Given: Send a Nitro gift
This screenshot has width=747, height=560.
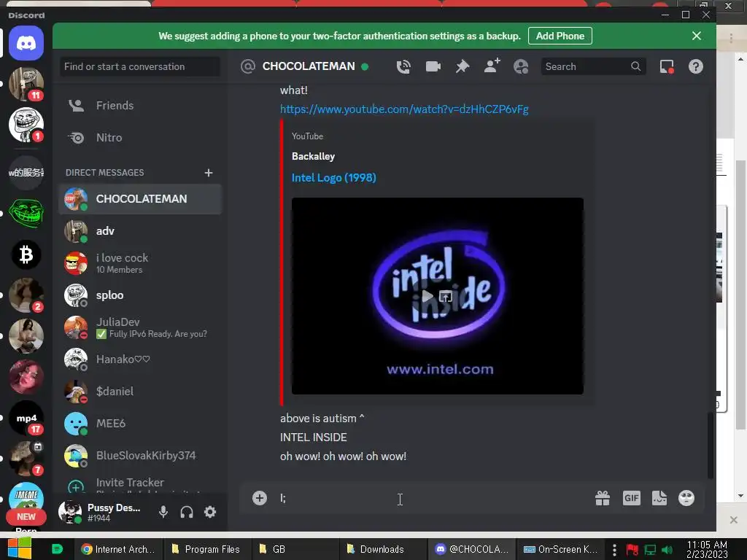Looking at the screenshot, I should [602, 498].
